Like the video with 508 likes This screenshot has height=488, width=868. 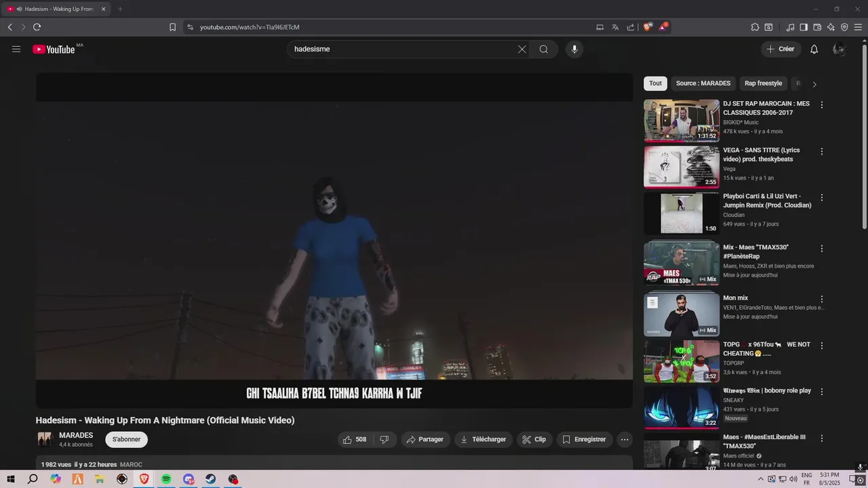pos(355,439)
